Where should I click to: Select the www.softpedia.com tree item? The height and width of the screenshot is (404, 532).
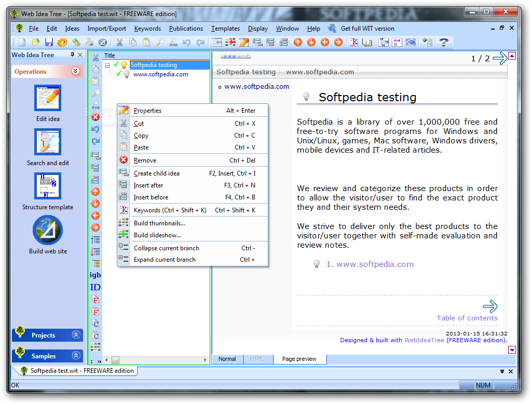click(160, 74)
